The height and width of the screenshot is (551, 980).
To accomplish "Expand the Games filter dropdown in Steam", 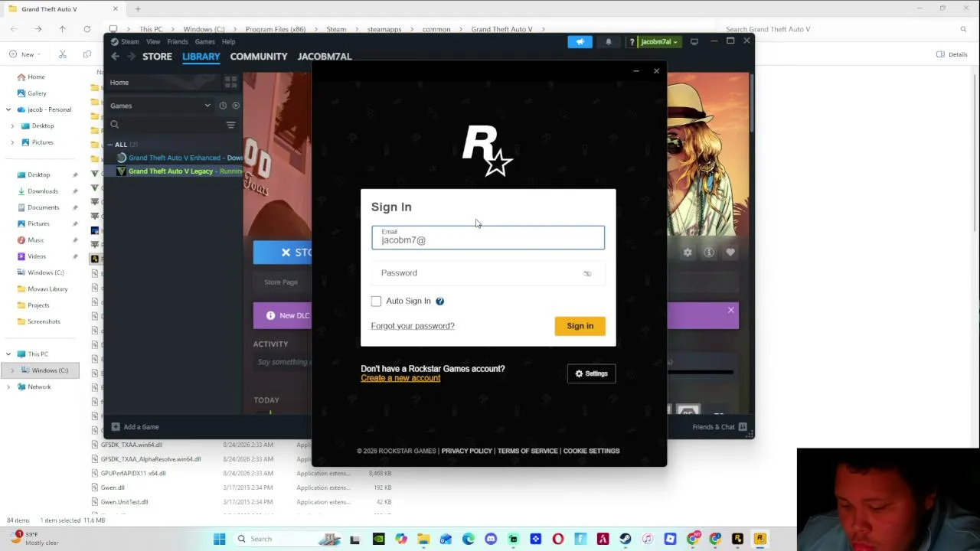I will pyautogui.click(x=161, y=106).
